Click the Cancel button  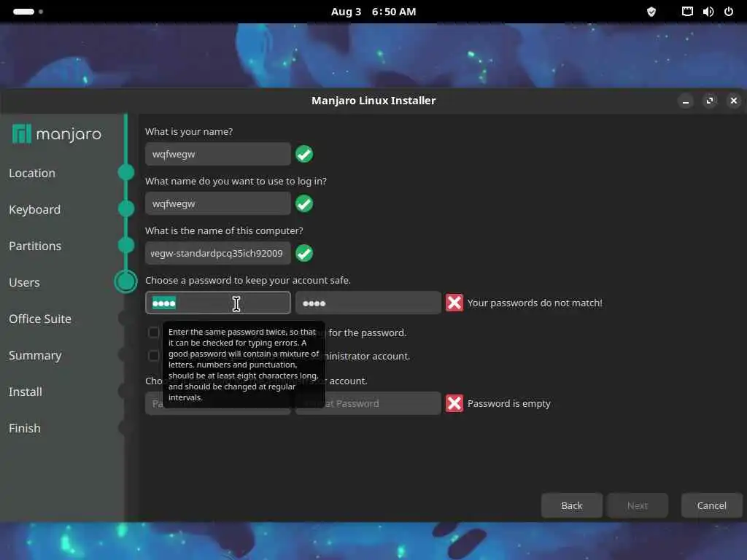[712, 505]
